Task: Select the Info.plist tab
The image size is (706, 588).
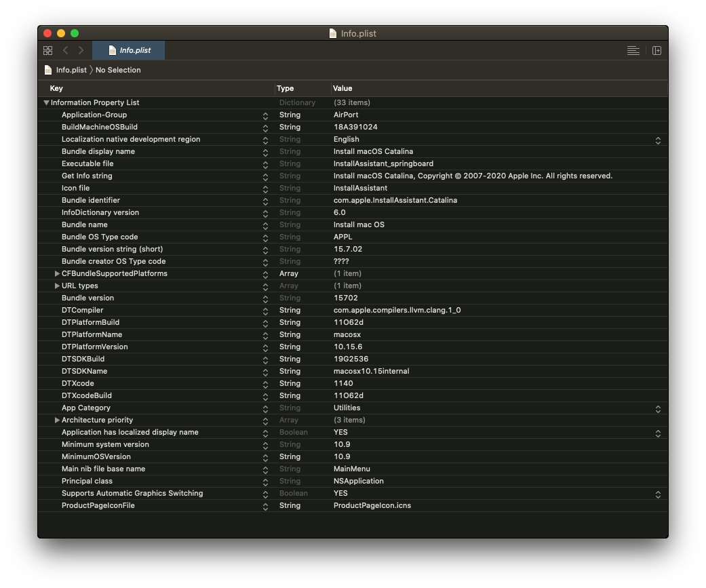Action: pos(128,50)
